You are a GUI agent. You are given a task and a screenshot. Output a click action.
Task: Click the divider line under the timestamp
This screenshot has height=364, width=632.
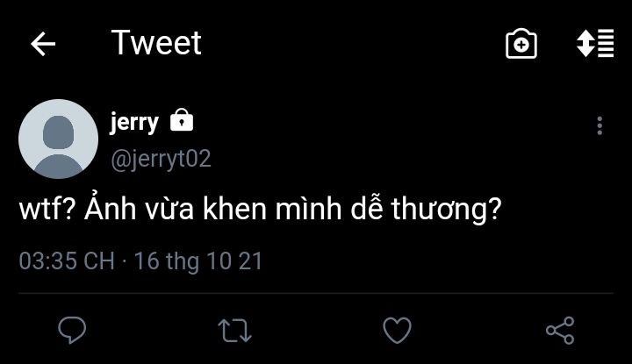(x=316, y=293)
